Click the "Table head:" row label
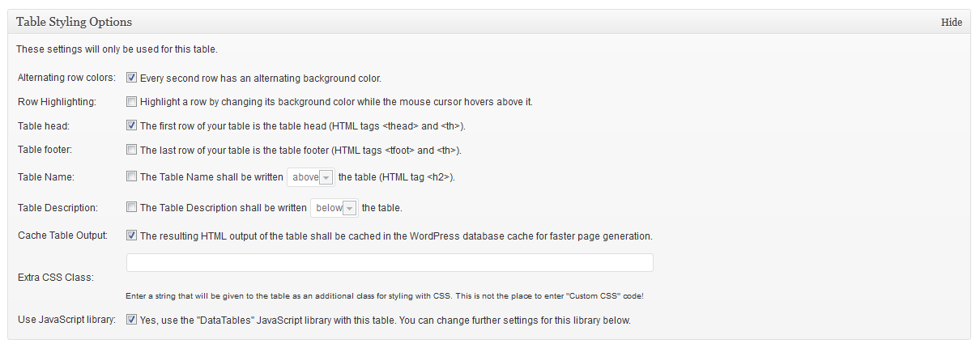 tap(44, 126)
